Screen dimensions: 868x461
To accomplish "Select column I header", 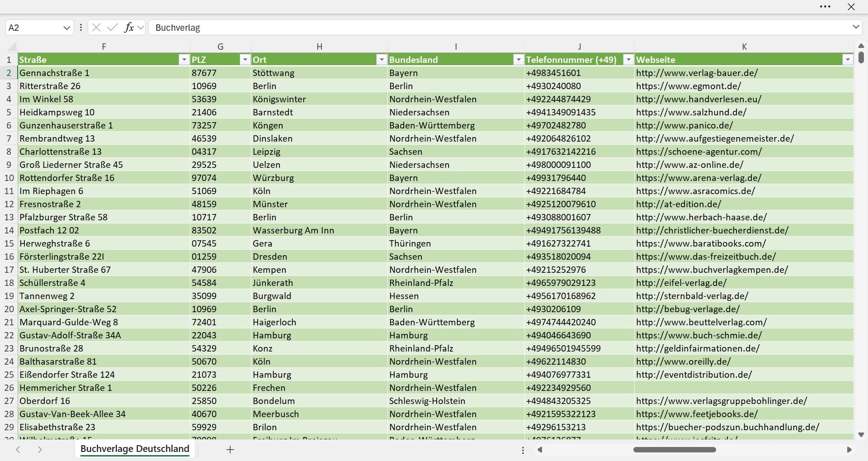I will pos(456,47).
